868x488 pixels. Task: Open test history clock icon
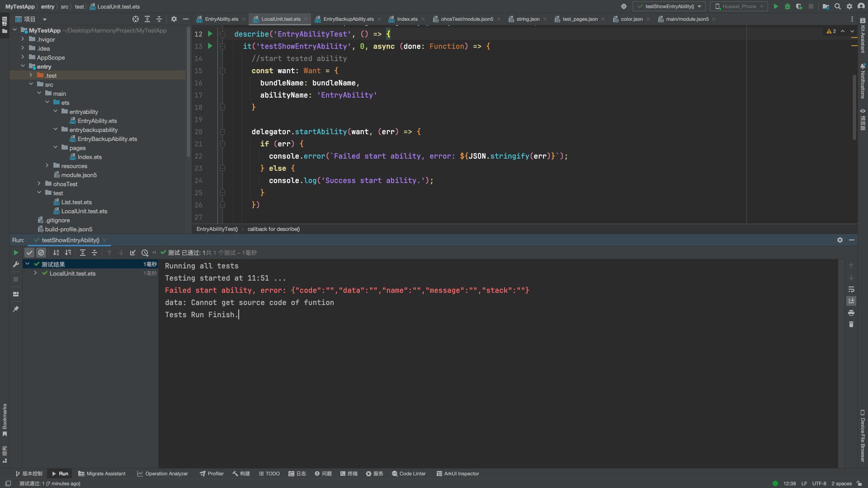pos(145,253)
